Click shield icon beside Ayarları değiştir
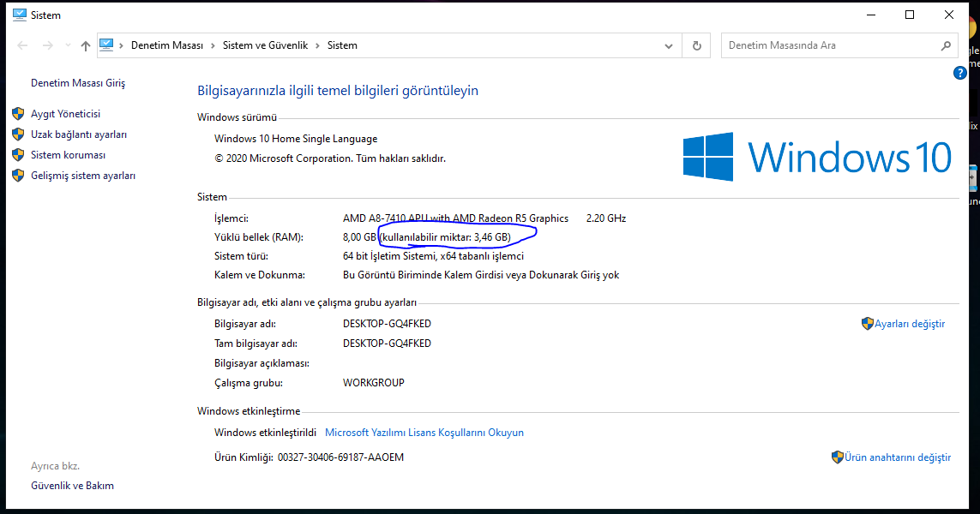The image size is (980, 514). 867,324
